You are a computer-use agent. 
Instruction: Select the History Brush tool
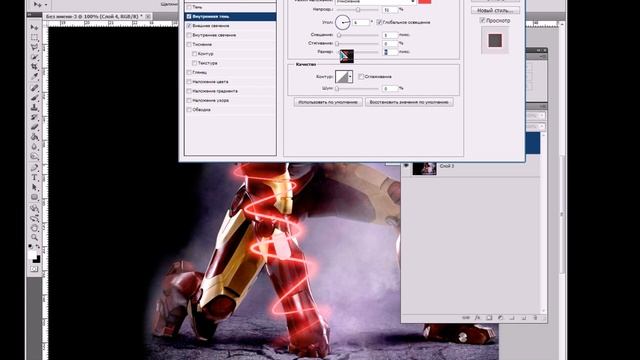coord(35,117)
